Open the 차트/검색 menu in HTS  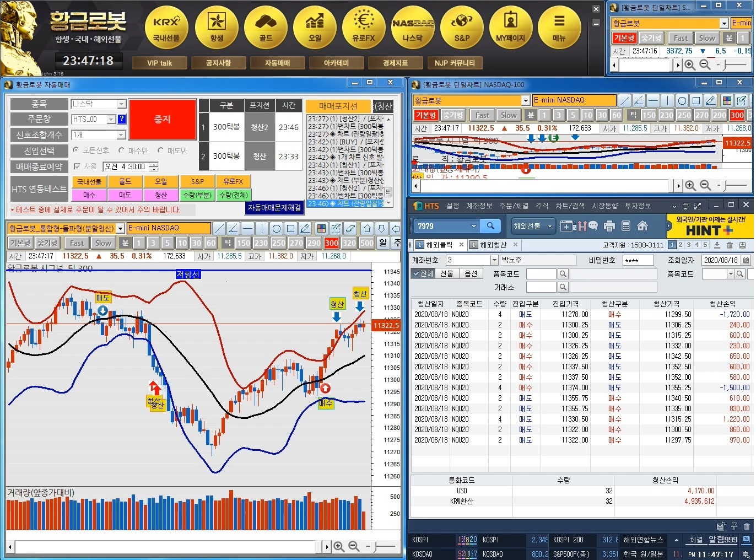point(570,206)
